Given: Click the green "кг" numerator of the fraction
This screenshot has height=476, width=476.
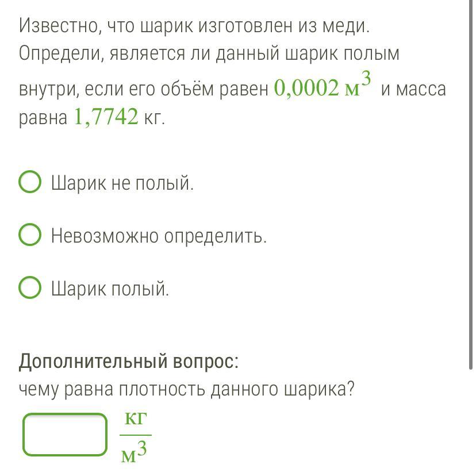Looking at the screenshot, I should coord(136,419).
